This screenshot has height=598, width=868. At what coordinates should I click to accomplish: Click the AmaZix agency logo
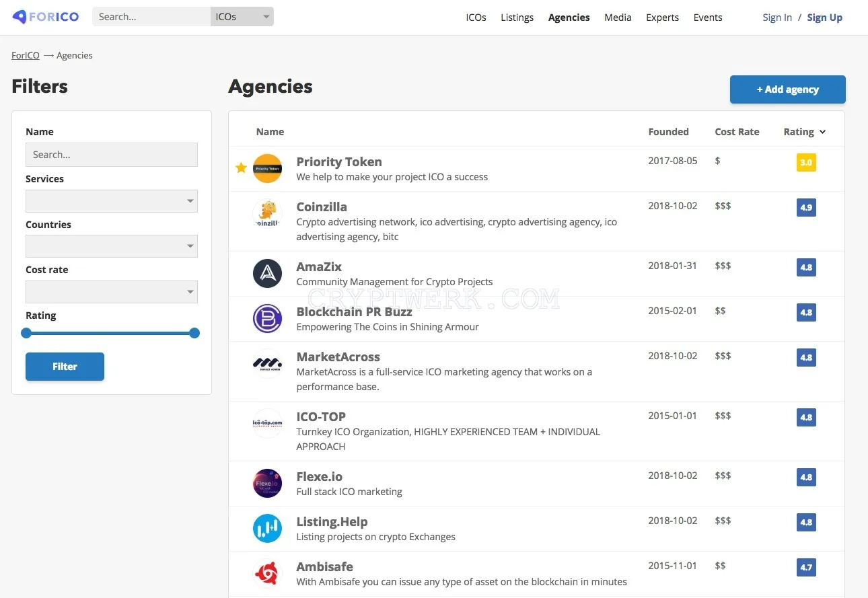267,274
